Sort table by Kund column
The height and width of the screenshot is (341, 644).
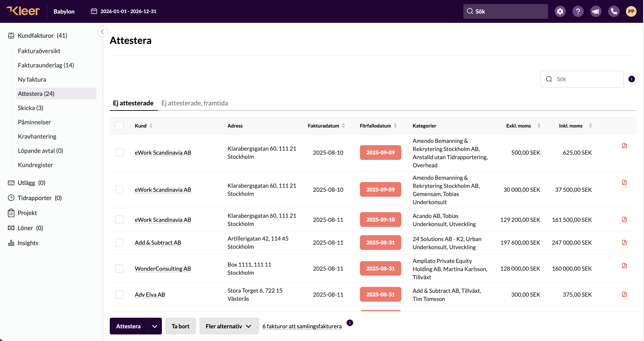[x=151, y=126]
